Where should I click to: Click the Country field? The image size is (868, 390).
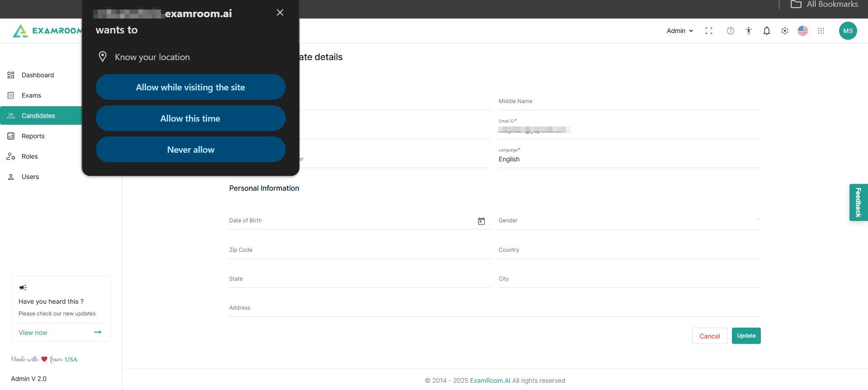tap(630, 250)
